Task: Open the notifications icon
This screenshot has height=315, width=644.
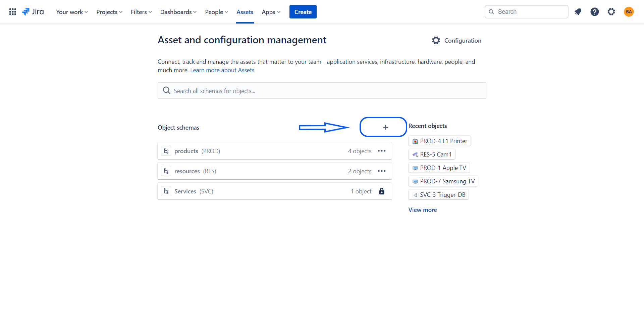Action: (x=578, y=12)
